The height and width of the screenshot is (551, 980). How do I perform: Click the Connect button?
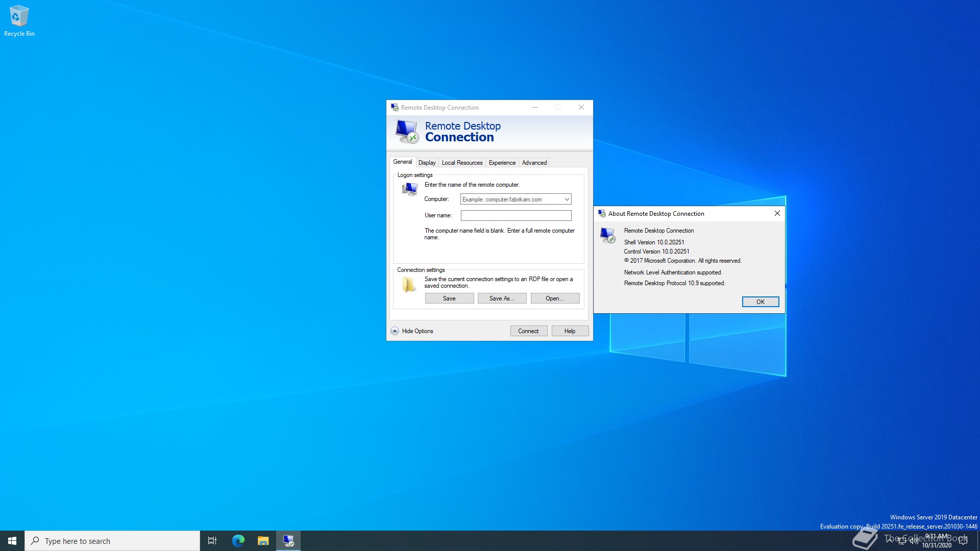coord(528,331)
